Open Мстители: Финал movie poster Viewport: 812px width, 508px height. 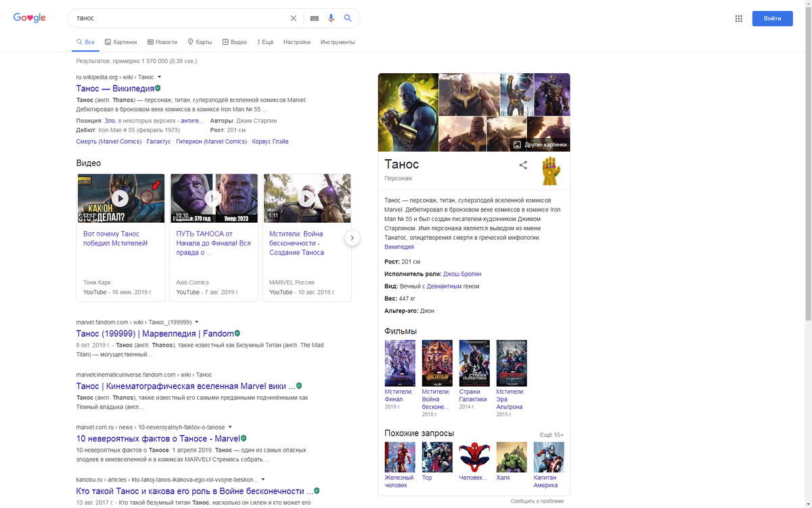coord(399,363)
